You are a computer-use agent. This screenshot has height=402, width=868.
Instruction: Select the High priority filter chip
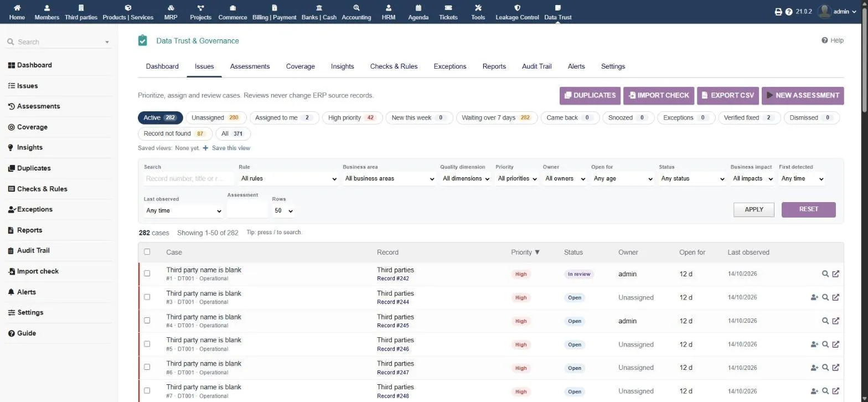point(352,118)
